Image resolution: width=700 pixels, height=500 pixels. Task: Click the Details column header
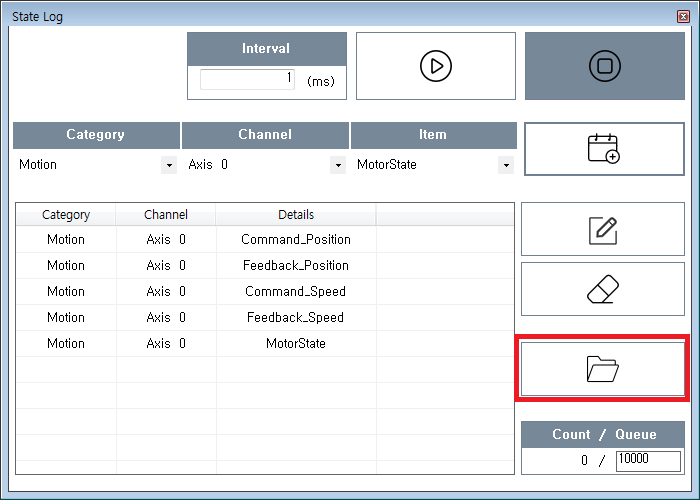coord(296,215)
